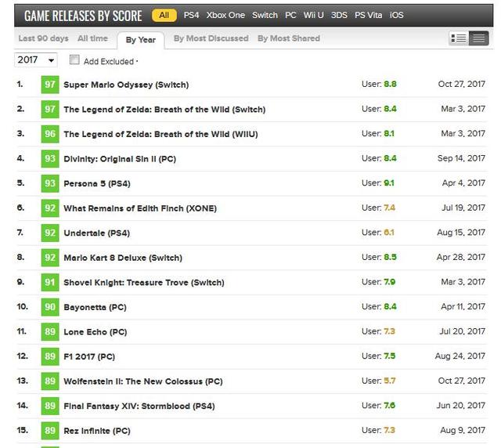This screenshot has width=501, height=448.
Task: Open Final Fantasy XIV: Stormblood (PS4)
Action: [x=139, y=406]
